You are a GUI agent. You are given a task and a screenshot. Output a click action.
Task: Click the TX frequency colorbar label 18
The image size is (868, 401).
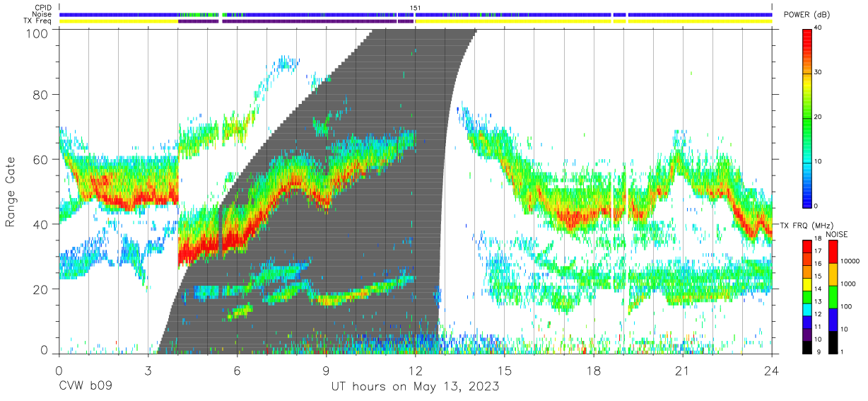point(819,240)
